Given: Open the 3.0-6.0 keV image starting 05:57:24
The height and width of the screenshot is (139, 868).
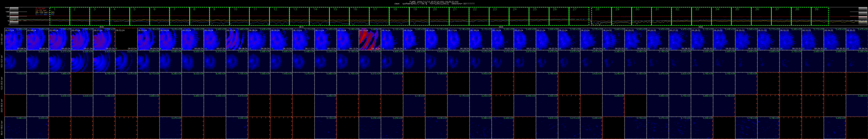Looking at the screenshot, I should 15,39.
